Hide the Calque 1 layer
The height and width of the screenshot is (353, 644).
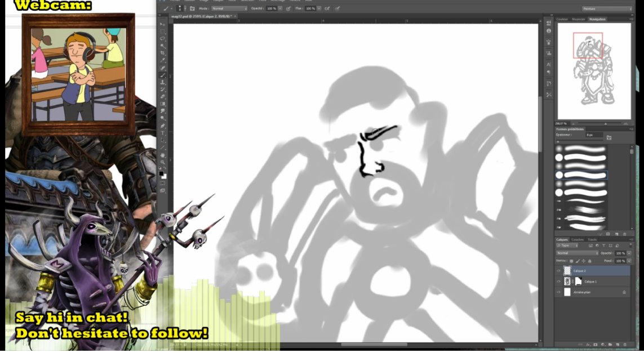click(558, 281)
